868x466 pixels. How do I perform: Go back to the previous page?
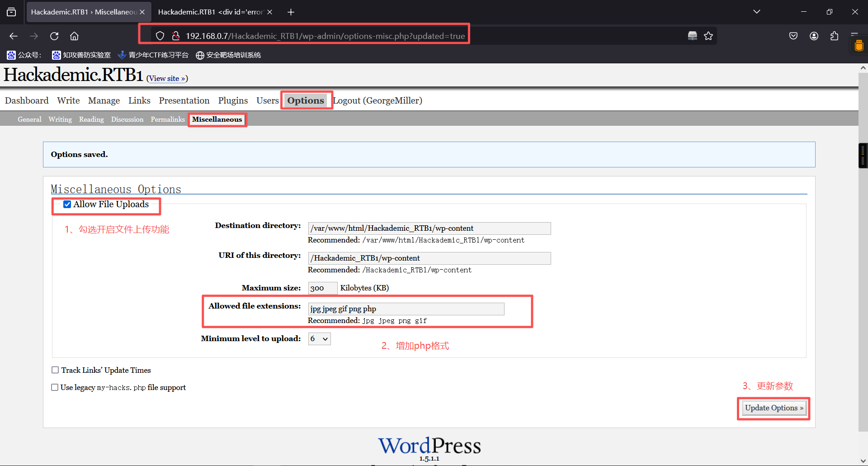[14, 36]
